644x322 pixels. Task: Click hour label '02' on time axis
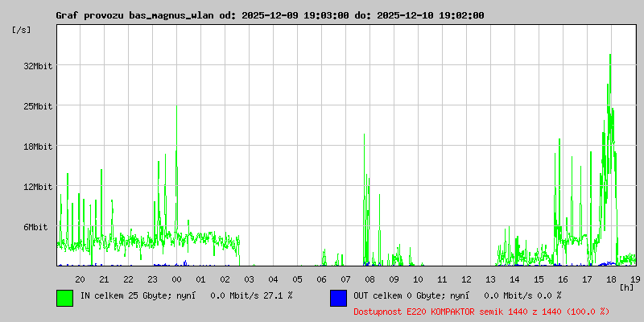click(225, 279)
